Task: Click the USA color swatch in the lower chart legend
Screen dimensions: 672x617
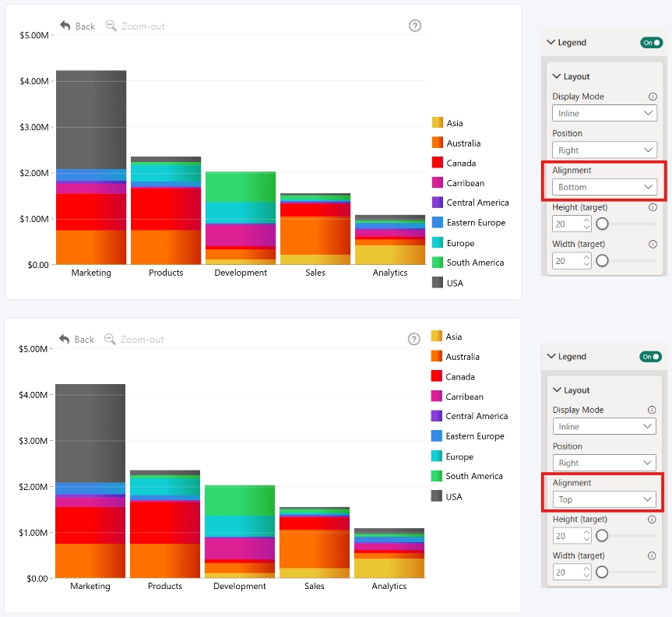Action: [436, 496]
